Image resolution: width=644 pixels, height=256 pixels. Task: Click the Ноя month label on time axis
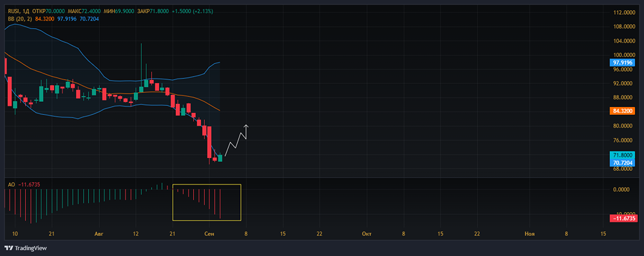(x=530, y=234)
